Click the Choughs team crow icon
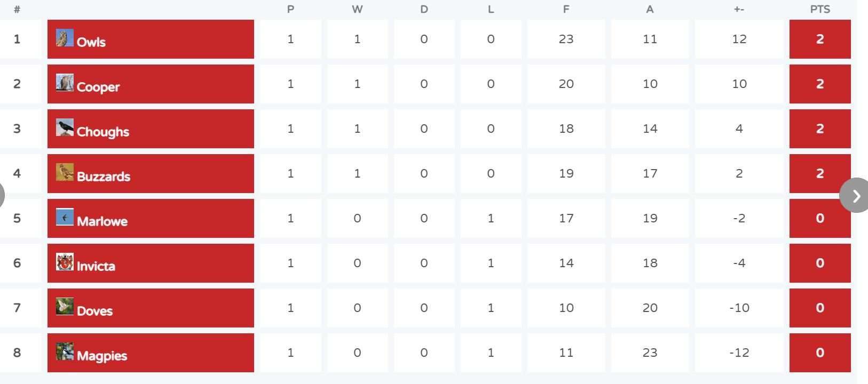This screenshot has width=868, height=384. click(65, 127)
